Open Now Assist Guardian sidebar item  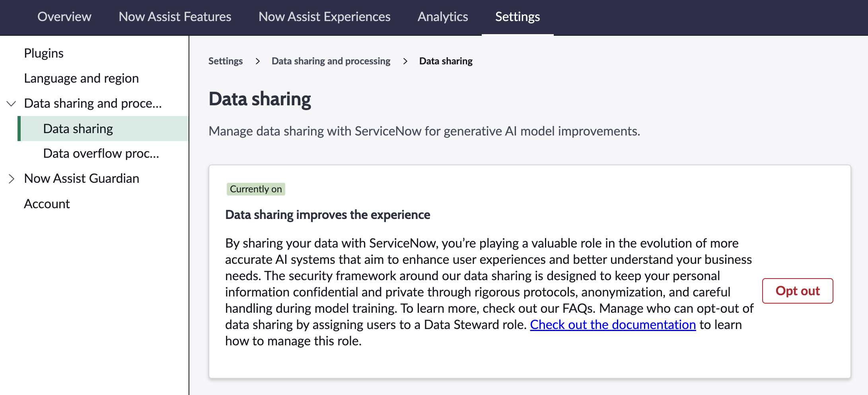(82, 178)
